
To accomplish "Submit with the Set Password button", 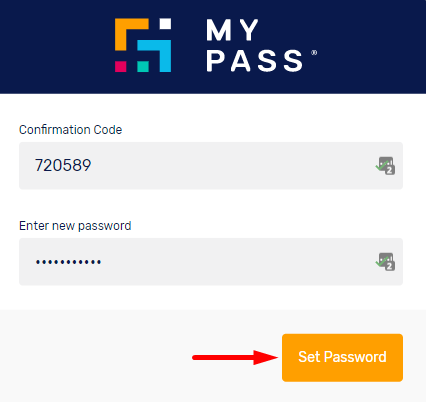I will click(x=342, y=357).
